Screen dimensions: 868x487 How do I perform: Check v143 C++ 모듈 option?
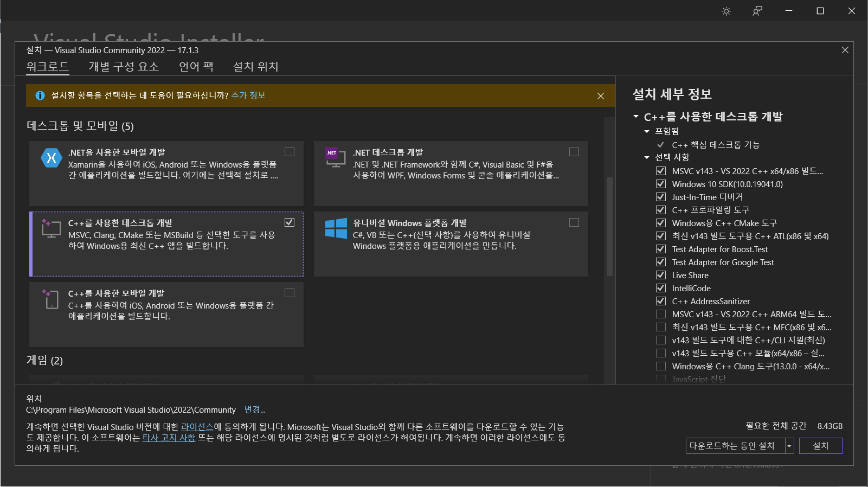661,353
